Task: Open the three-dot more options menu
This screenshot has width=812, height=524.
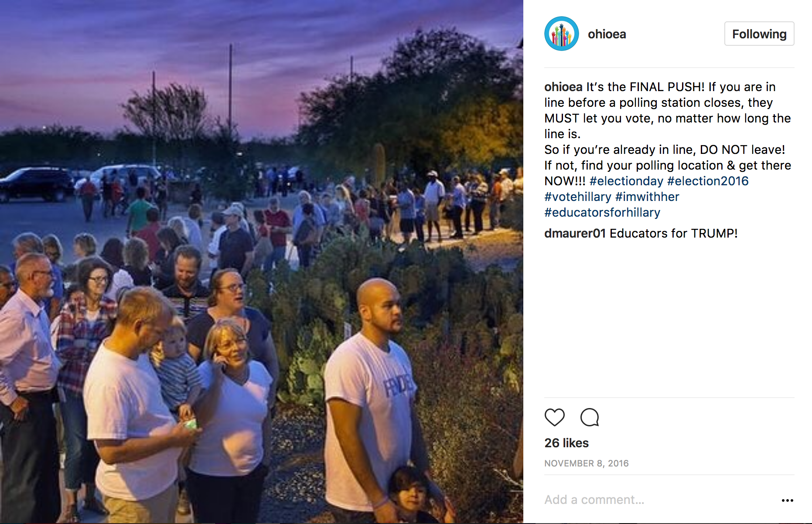Action: tap(787, 500)
